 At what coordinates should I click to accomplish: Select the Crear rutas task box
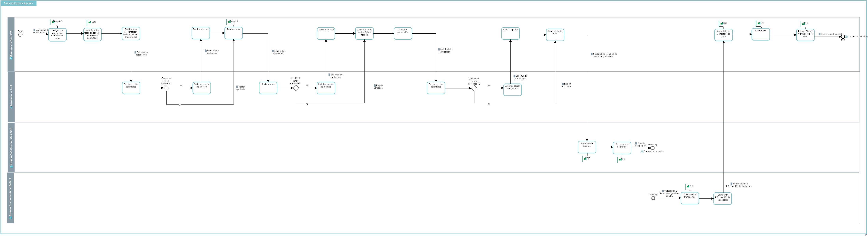(x=761, y=34)
